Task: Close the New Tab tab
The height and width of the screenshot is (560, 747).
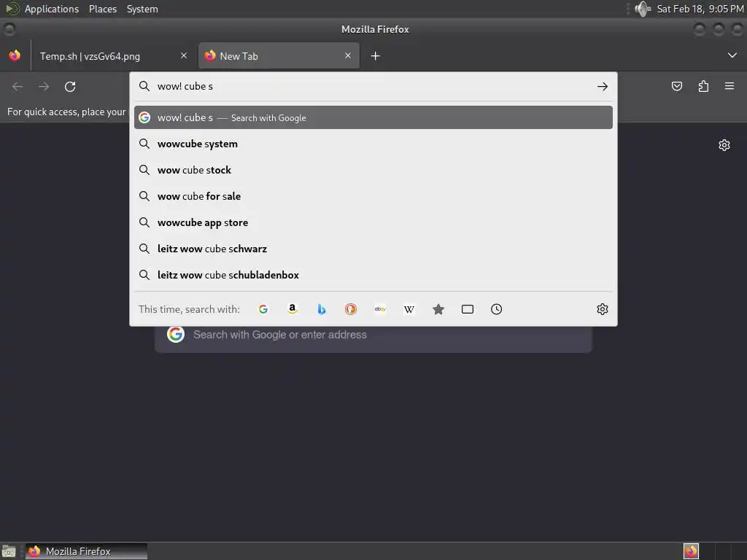Action: (x=348, y=55)
